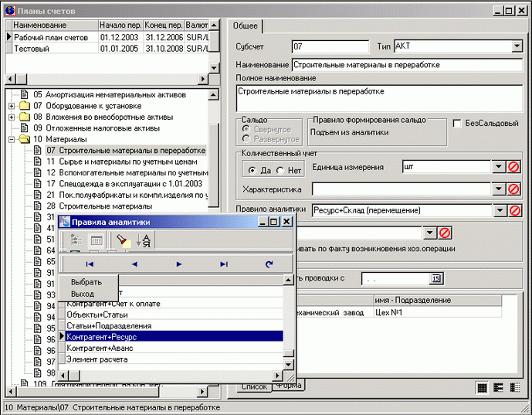Open the Единица измерения dropdown
Image resolution: width=532 pixels, height=415 pixels.
[498, 167]
